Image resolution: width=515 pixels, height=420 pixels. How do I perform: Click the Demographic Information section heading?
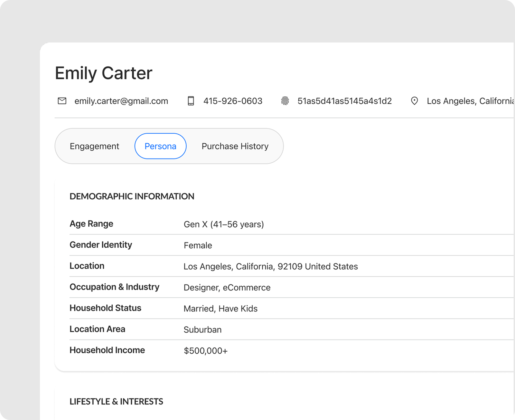click(x=132, y=196)
